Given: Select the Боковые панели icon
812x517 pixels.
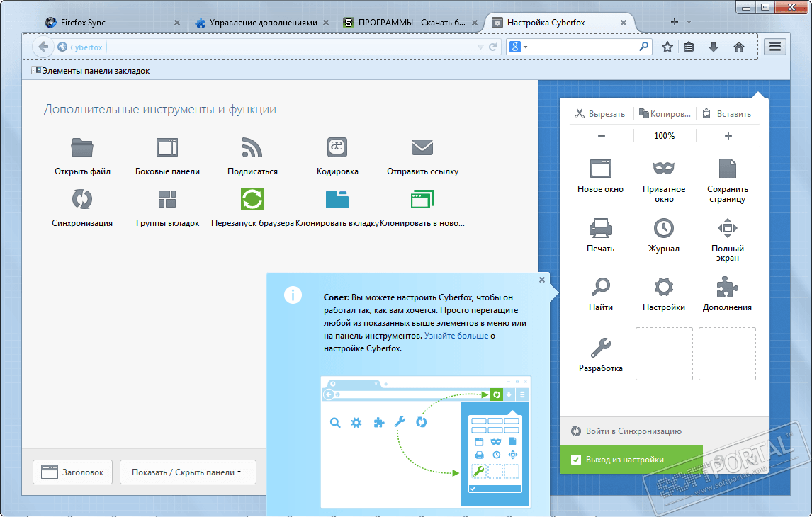Looking at the screenshot, I should [x=167, y=147].
